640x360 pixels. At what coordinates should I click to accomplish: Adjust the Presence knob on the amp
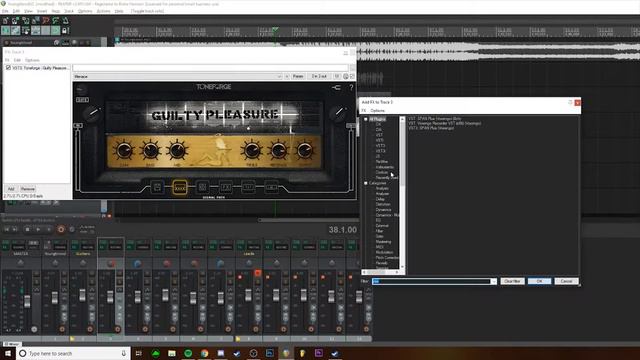tap(278, 151)
